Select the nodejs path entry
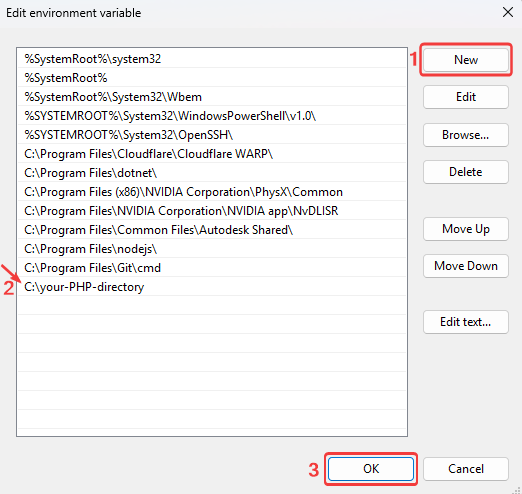The image size is (522, 494). [212, 249]
